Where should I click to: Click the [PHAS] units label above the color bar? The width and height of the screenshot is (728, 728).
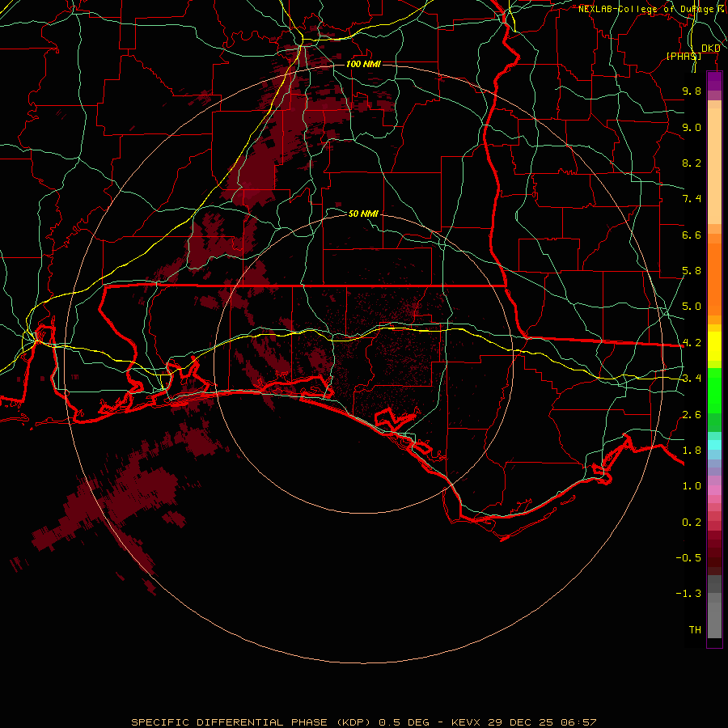[x=684, y=56]
